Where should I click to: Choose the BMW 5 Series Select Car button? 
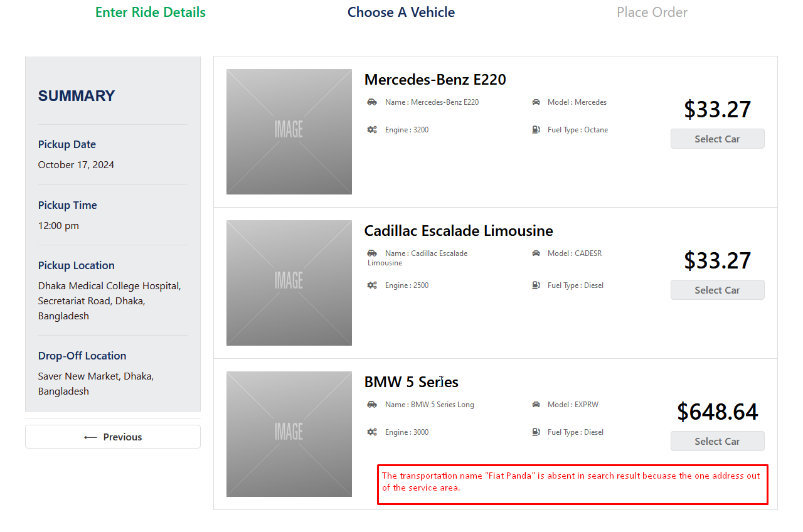[x=717, y=441]
